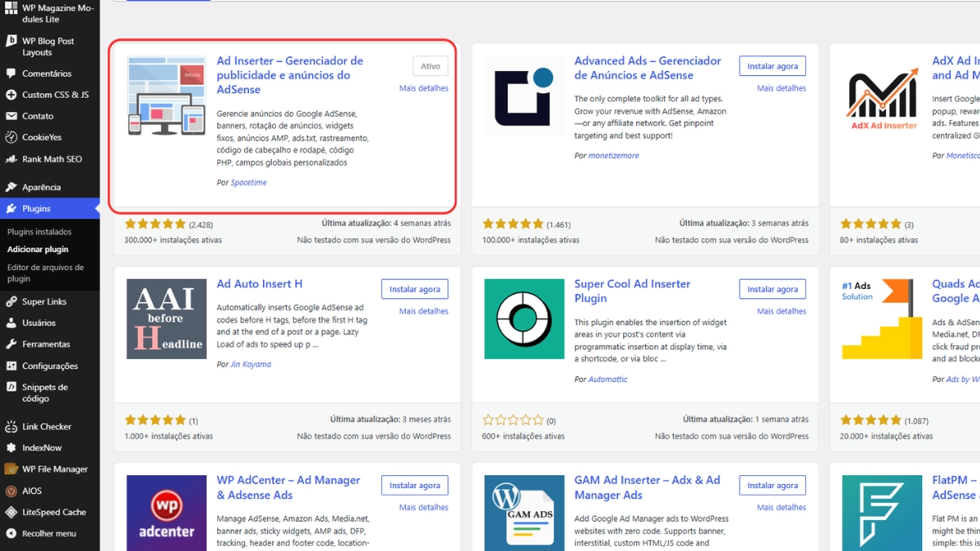The height and width of the screenshot is (551, 980).
Task: Open the Configurações menu label
Action: [50, 366]
